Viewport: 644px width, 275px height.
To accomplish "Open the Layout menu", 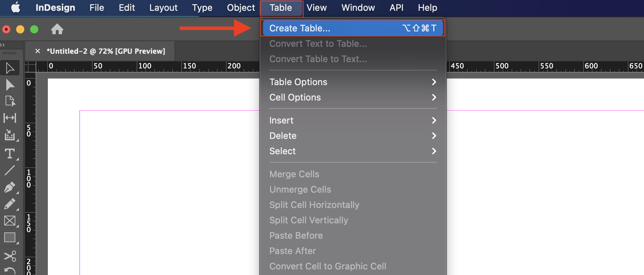I will pos(163,8).
